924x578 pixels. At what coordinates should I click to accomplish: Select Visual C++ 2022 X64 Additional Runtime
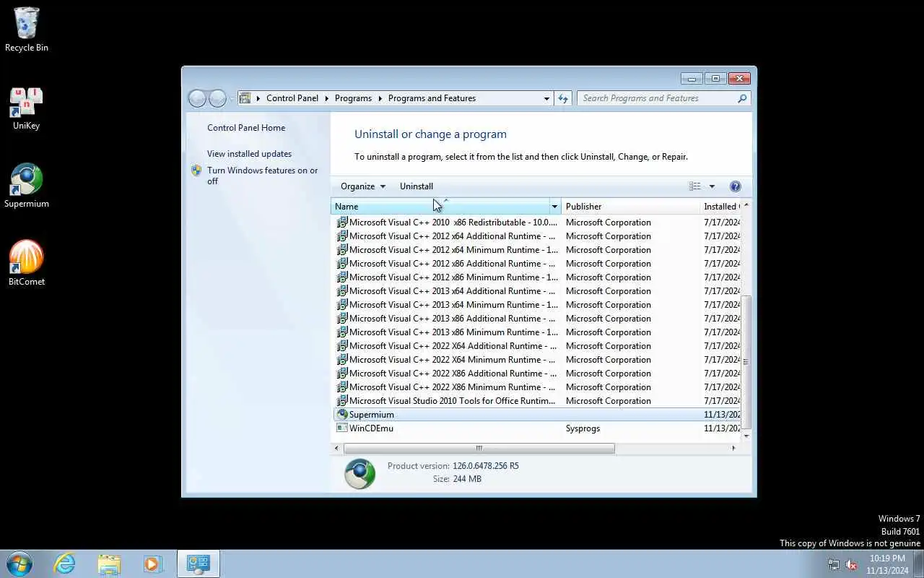pyautogui.click(x=537, y=346)
